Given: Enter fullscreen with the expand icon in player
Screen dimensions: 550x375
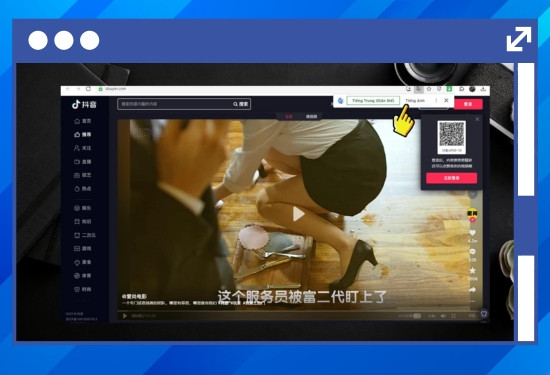Looking at the screenshot, I should 454,316.
